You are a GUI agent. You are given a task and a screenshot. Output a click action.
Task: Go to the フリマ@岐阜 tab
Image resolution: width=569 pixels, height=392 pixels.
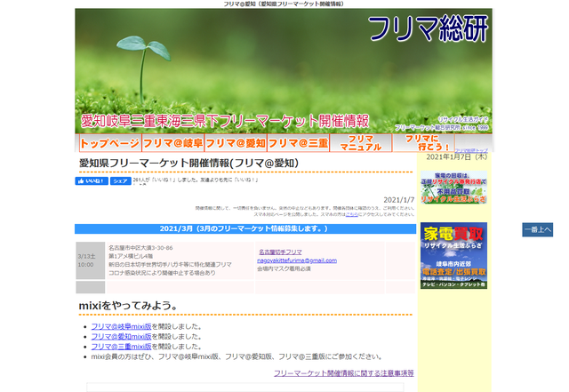coord(173,143)
